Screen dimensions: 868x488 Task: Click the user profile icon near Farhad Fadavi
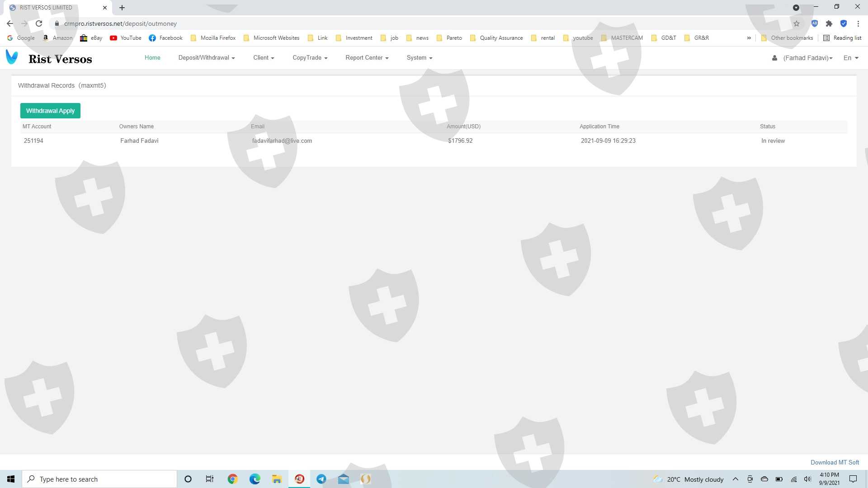click(774, 58)
